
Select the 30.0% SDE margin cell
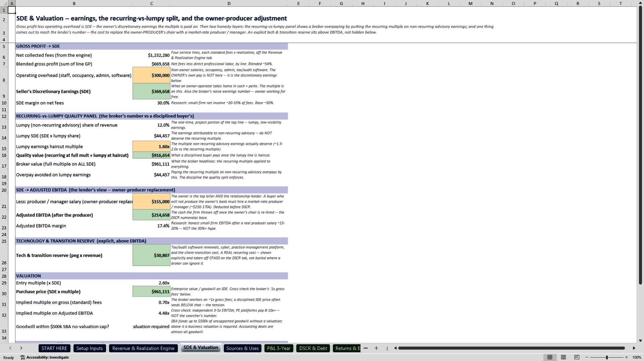click(x=152, y=103)
